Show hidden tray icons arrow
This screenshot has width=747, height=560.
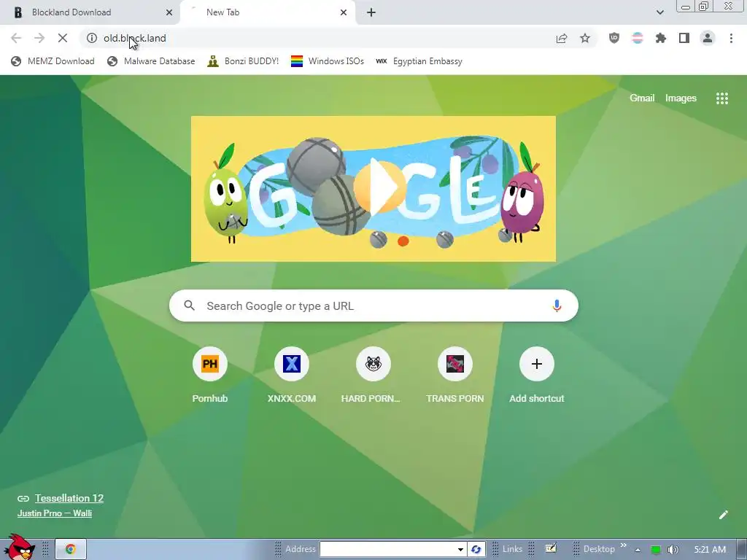[638, 550]
